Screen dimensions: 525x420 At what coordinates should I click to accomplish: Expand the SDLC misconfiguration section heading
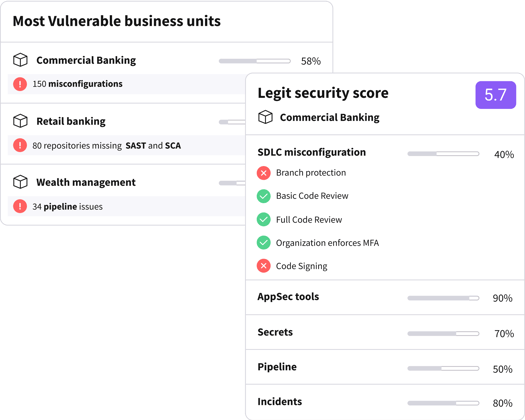pyautogui.click(x=312, y=152)
